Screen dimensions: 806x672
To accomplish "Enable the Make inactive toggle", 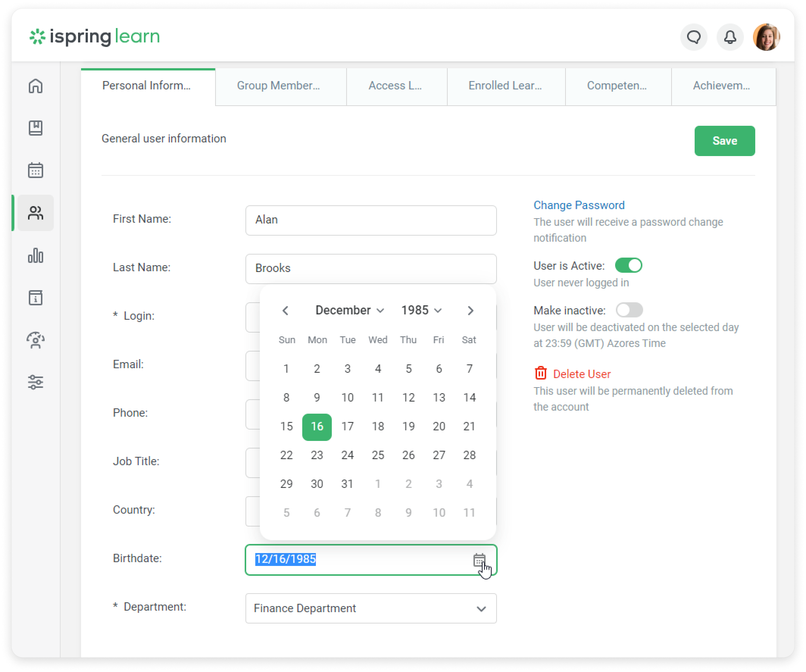I will (x=629, y=310).
